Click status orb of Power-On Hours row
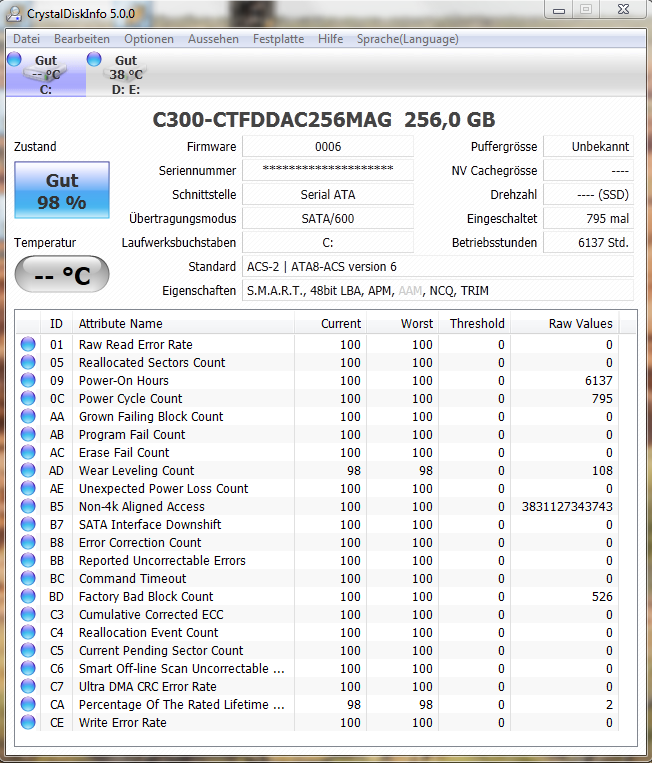 (28, 380)
